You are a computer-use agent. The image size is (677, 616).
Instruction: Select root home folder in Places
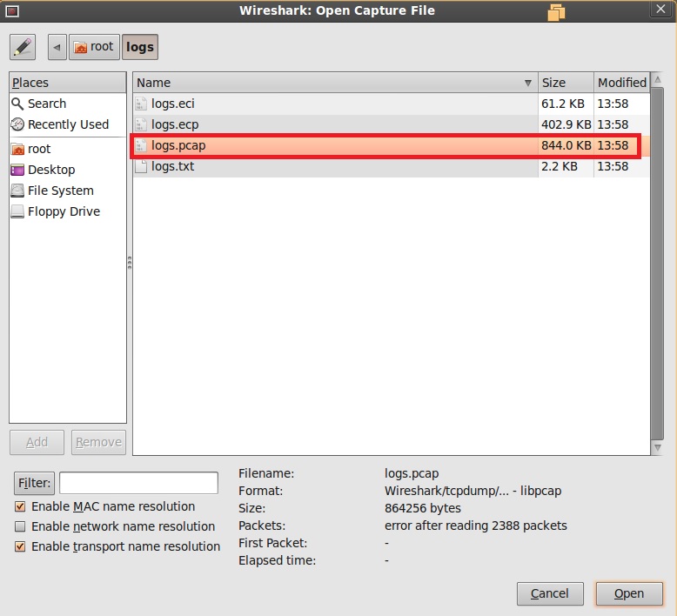coord(30,149)
